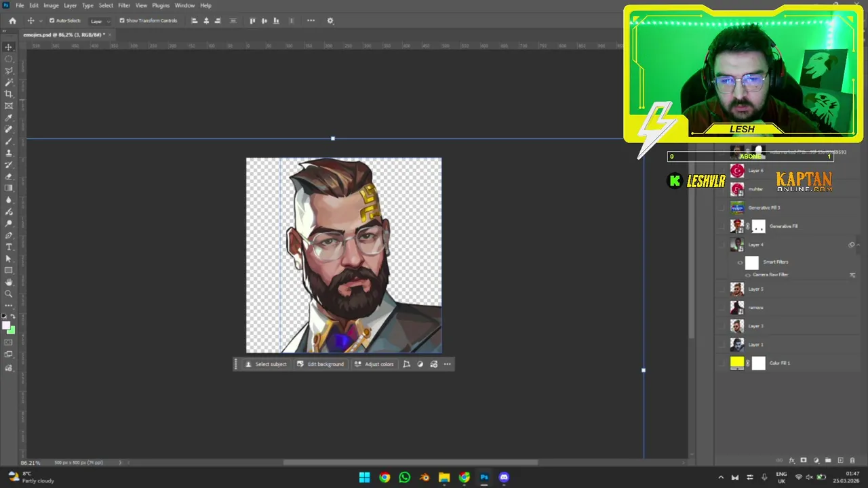Select the Eraser tool

pyautogui.click(x=9, y=176)
